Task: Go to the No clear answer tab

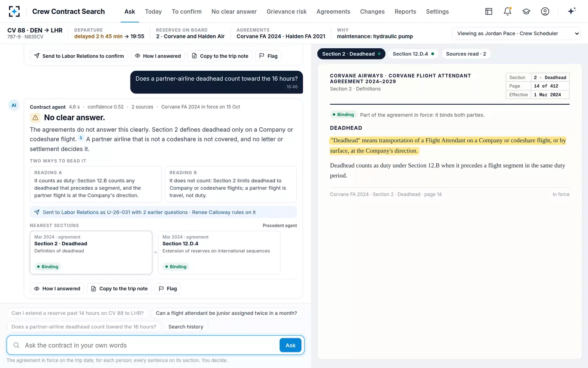Action: click(x=234, y=11)
